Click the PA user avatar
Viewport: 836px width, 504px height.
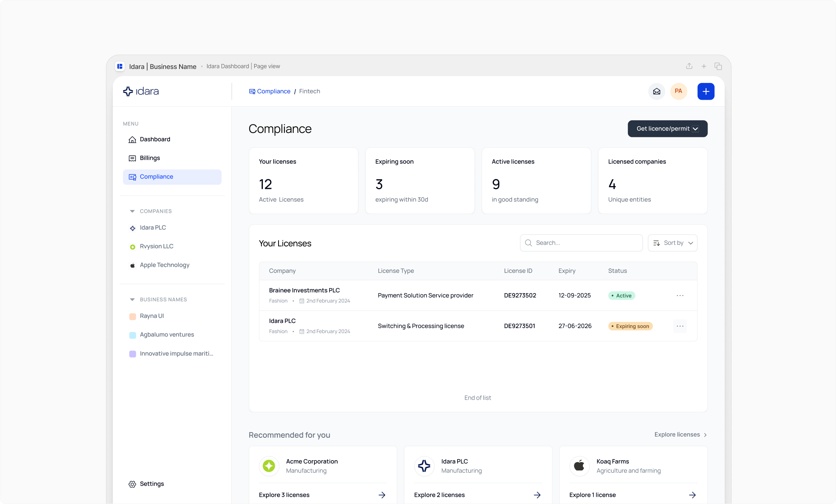click(678, 91)
